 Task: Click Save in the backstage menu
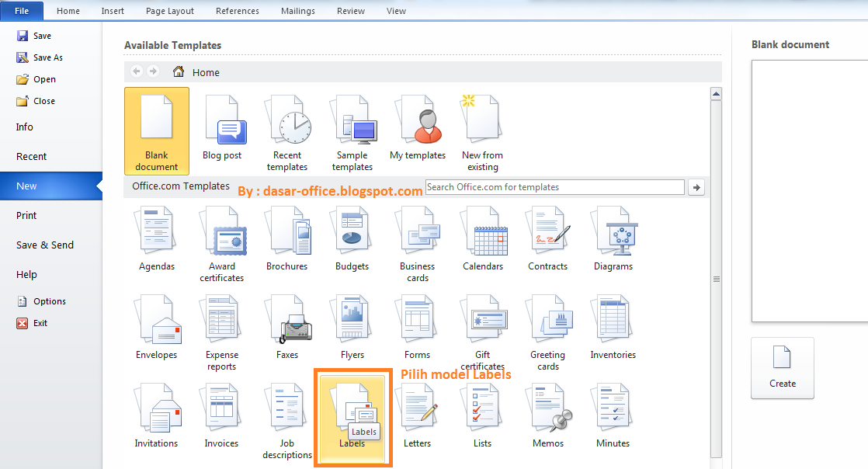coord(34,36)
